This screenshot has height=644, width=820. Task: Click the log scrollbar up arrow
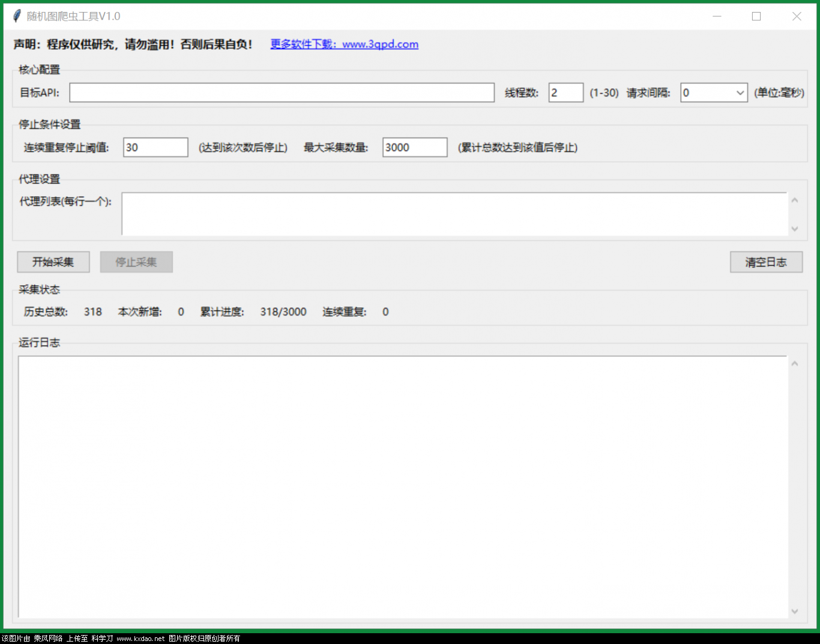click(x=795, y=364)
